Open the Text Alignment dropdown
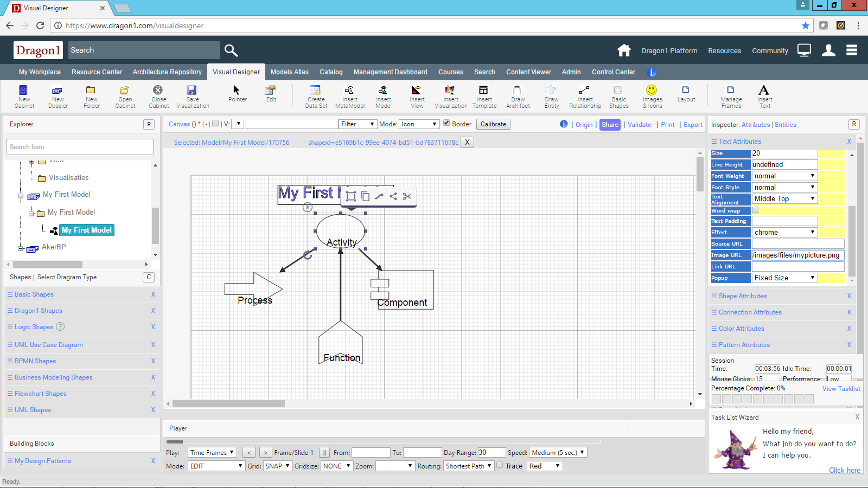This screenshot has width=868, height=488. (x=784, y=198)
